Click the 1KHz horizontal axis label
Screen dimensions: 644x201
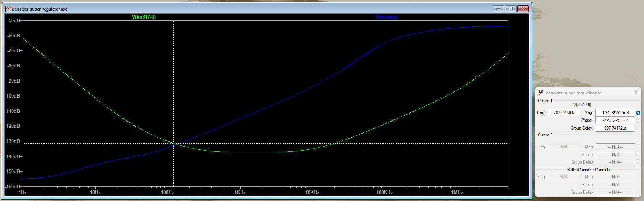(240, 192)
